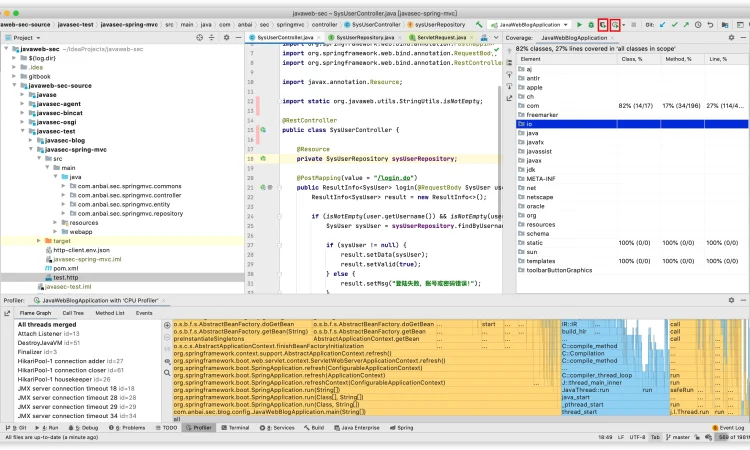Expand the gitbook folder
The image size is (750, 450).
point(14,76)
